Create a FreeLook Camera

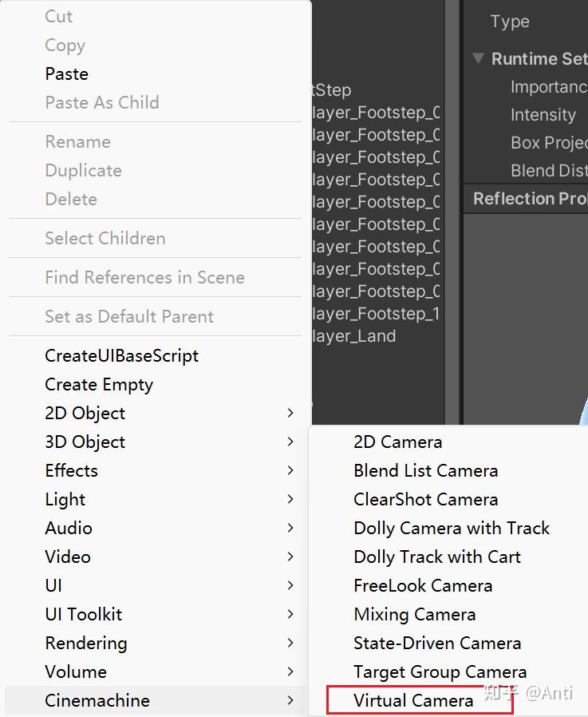pos(423,585)
